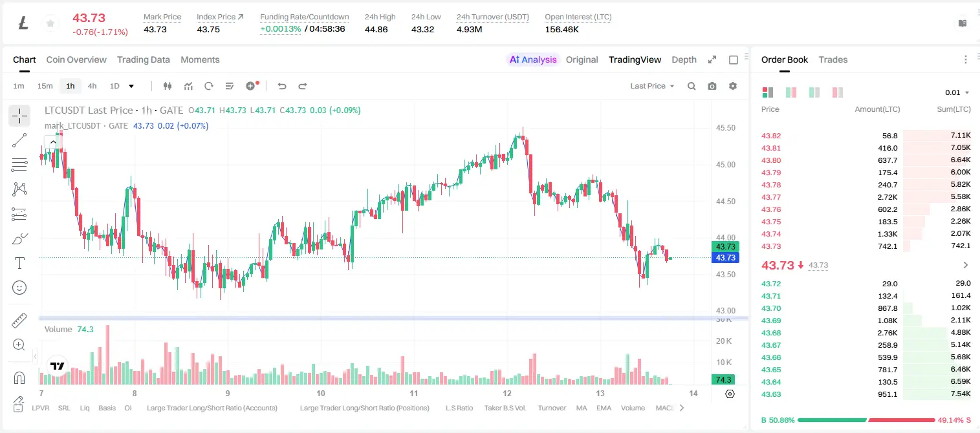Choose the text annotation tool

coord(19,263)
